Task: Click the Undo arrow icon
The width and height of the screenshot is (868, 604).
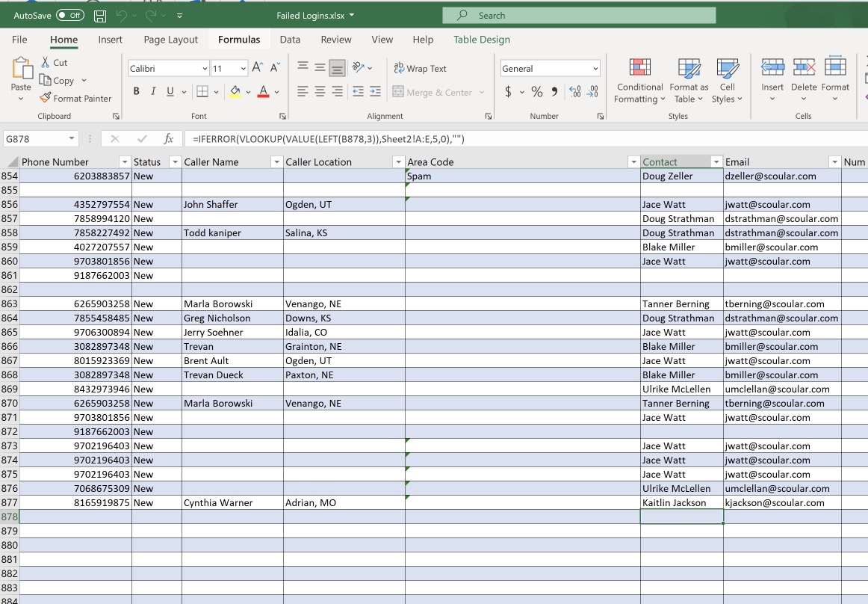Action: pos(122,16)
